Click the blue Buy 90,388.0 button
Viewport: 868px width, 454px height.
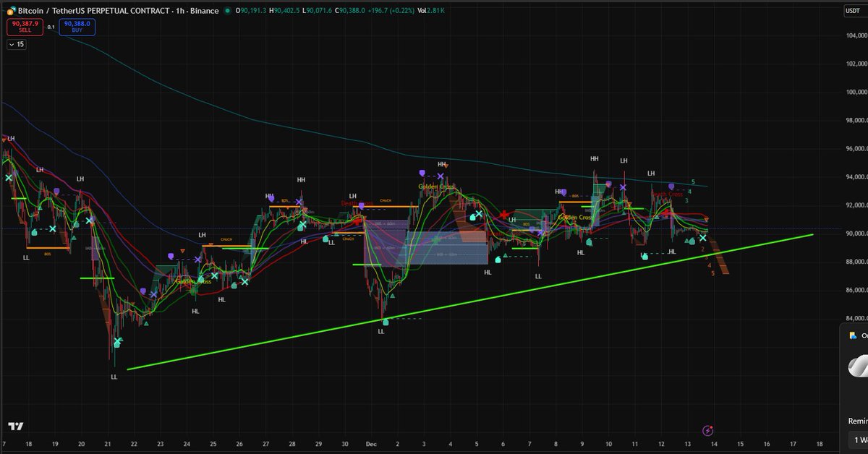(x=76, y=27)
